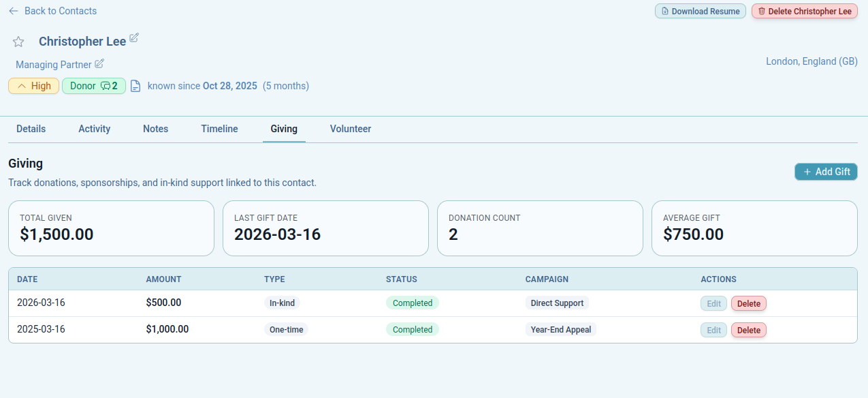Download Christopher Lee's resume
The width and height of the screenshot is (868, 398).
point(700,11)
